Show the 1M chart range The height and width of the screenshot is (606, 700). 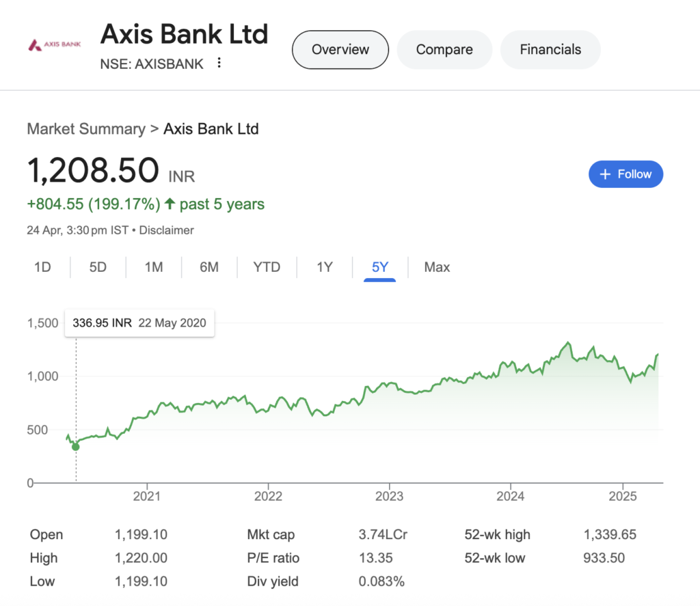click(154, 267)
